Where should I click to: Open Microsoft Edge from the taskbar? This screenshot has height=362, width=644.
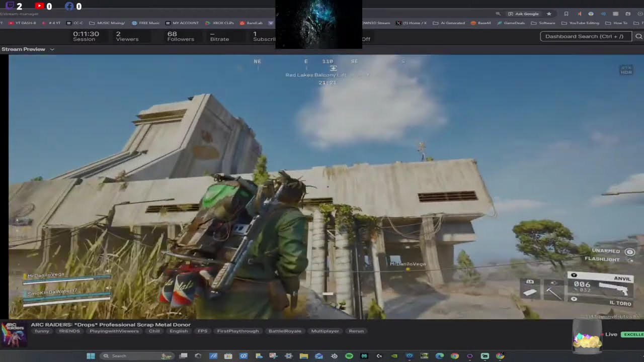point(440,356)
